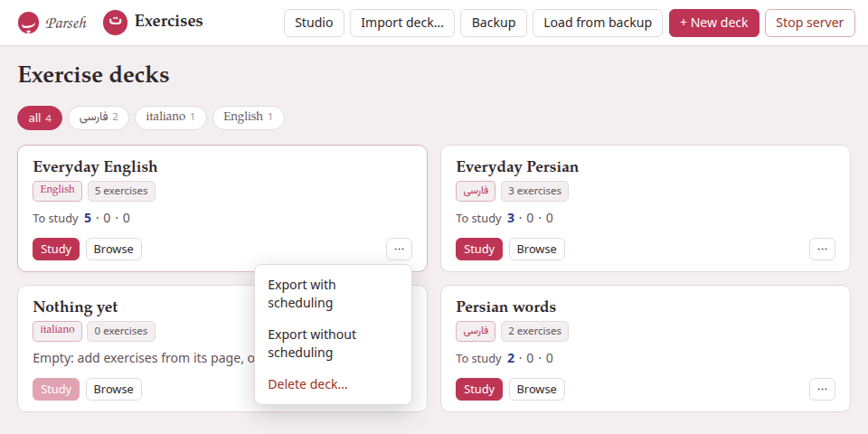
Task: Browse the Nothing yet deck
Action: 114,389
